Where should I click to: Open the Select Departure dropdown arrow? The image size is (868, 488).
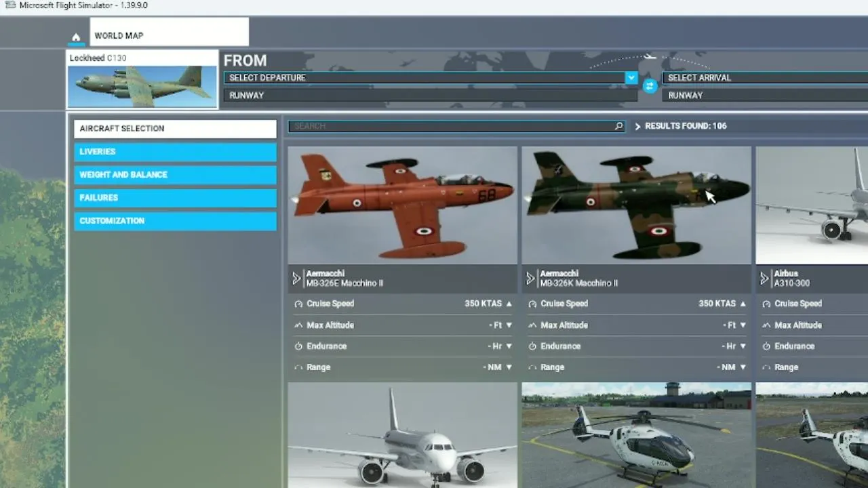pyautogui.click(x=631, y=78)
